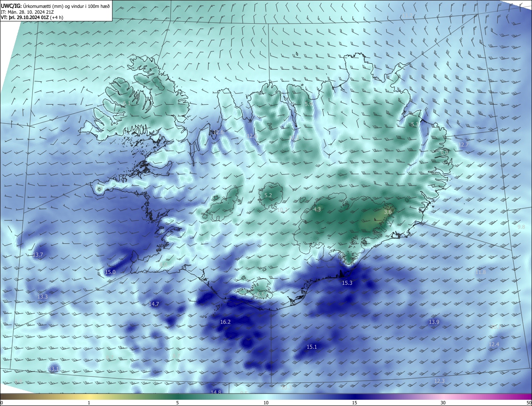
Task: Click the 10.2 value label
Action: click(x=282, y=210)
